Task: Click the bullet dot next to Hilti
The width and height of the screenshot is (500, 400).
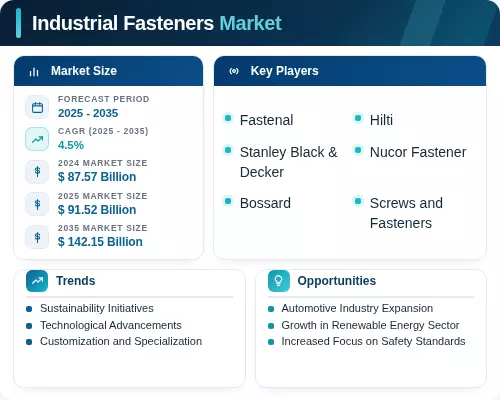Action: [x=358, y=118]
